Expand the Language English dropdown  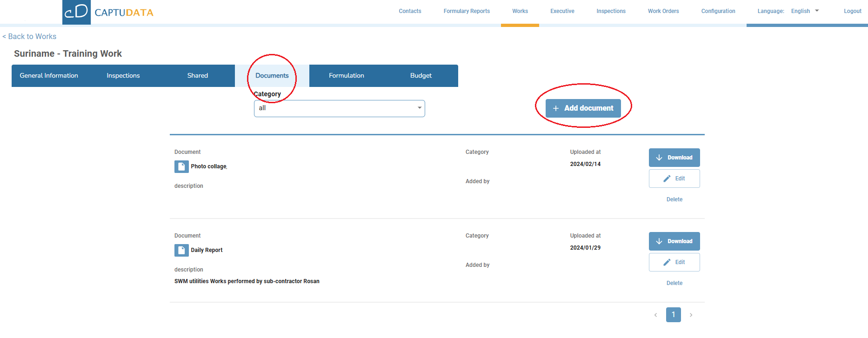tap(805, 11)
